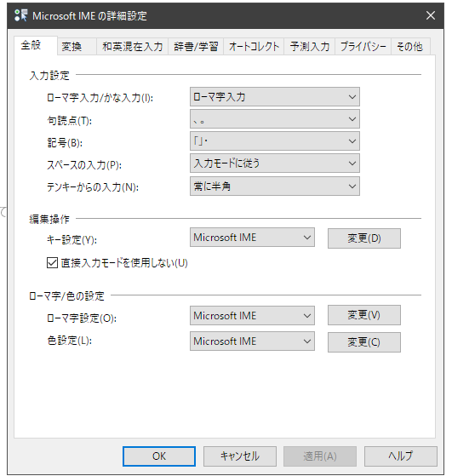Click the テンキーからの入力(N) label

pyautogui.click(x=93, y=187)
